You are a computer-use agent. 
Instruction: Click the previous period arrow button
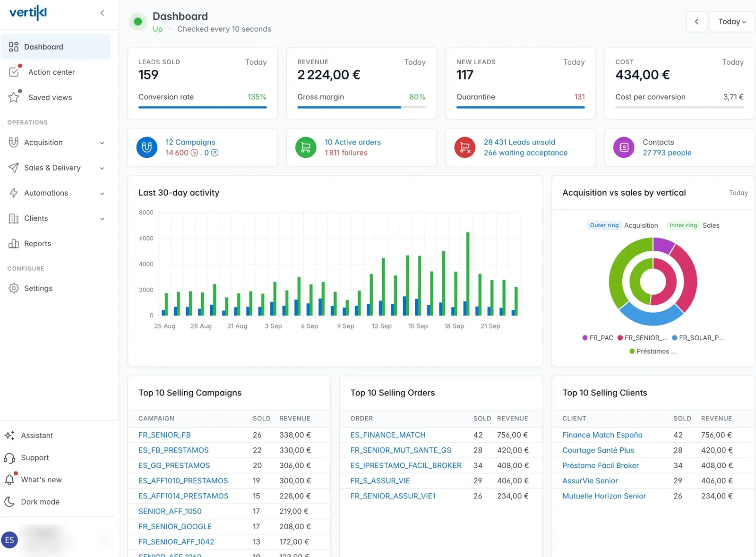pos(696,22)
